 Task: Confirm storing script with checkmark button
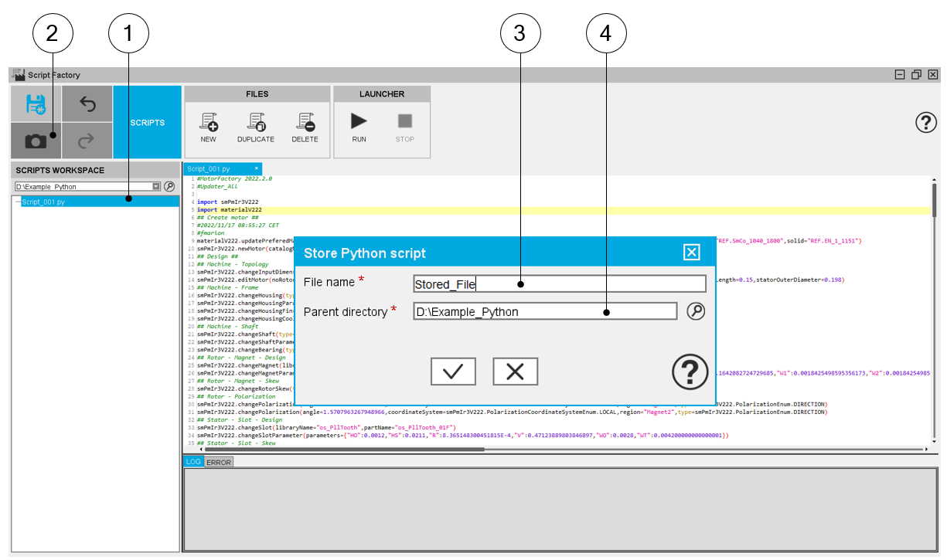point(453,372)
